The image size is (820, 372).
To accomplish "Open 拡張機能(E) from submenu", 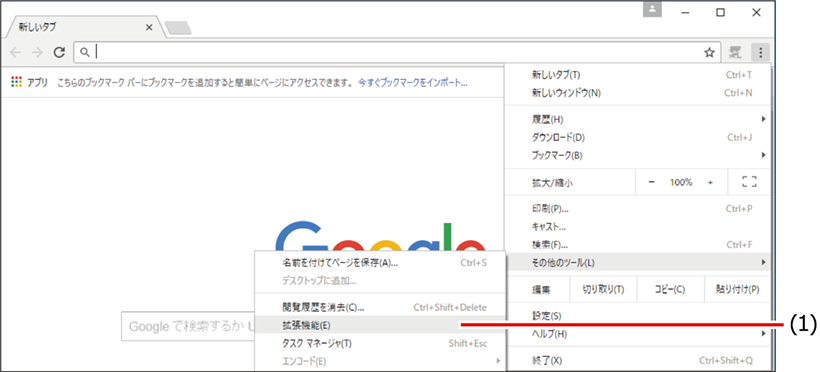I will [380, 325].
